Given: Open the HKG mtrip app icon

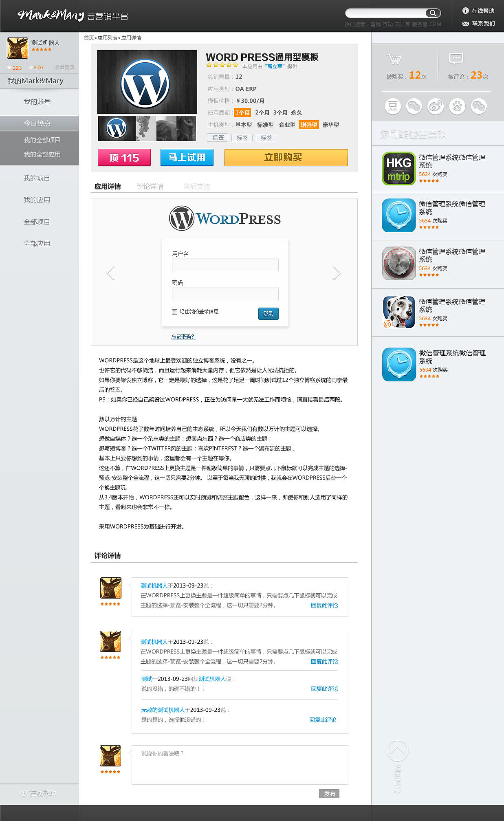Looking at the screenshot, I should 398,169.
